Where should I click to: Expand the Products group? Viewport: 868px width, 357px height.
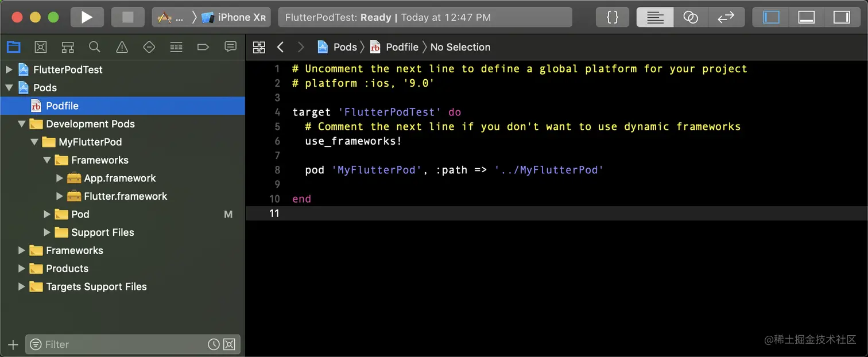pos(22,269)
